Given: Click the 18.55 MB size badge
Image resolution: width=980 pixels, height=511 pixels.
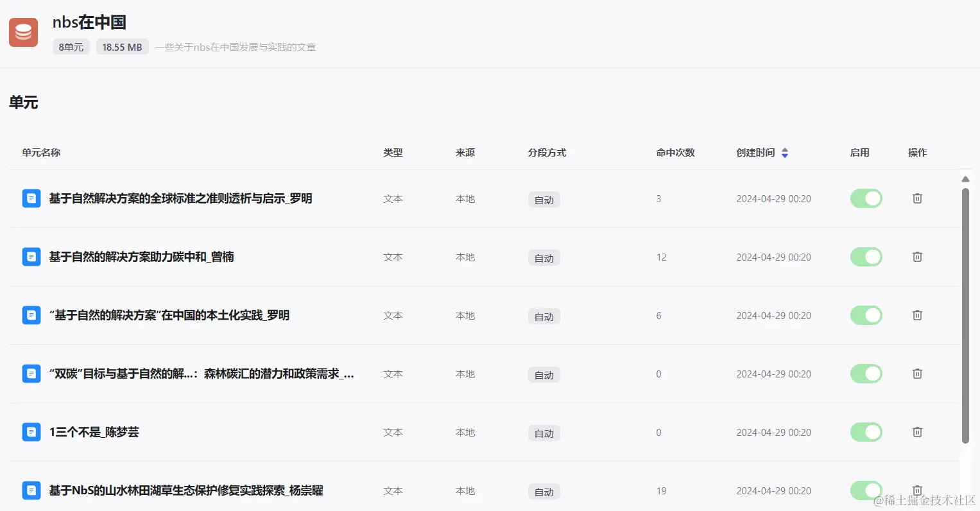Looking at the screenshot, I should pyautogui.click(x=122, y=47).
